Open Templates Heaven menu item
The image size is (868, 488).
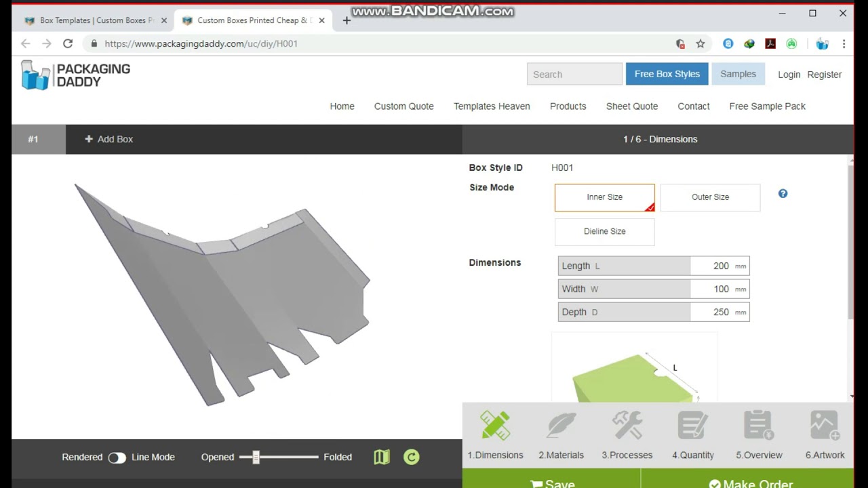click(492, 106)
